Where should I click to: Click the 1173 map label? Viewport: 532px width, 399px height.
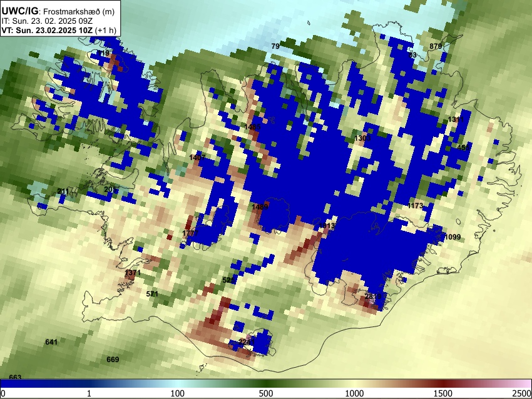pyautogui.click(x=416, y=205)
